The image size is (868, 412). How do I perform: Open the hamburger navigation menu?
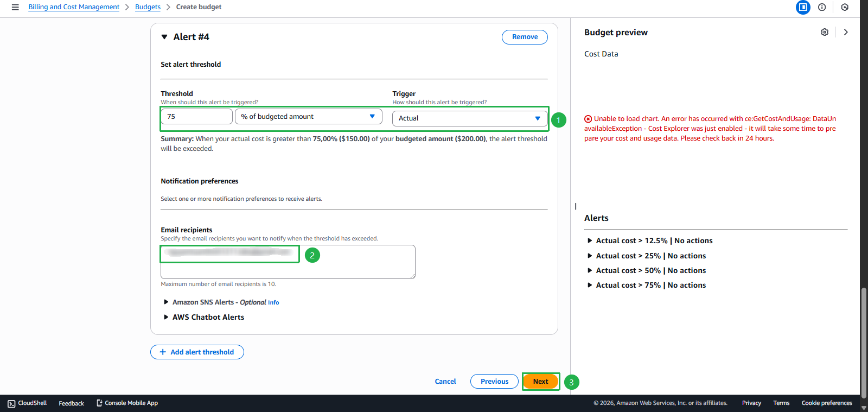[x=15, y=7]
